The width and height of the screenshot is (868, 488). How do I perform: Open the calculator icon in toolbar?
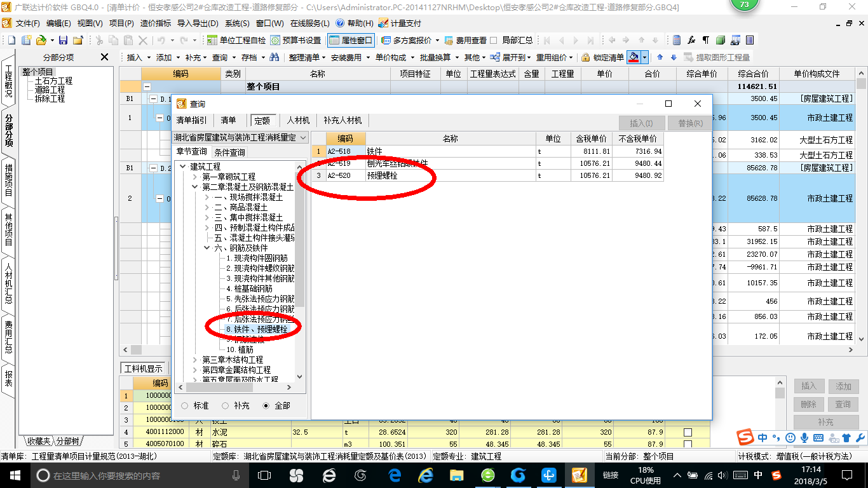click(x=677, y=40)
